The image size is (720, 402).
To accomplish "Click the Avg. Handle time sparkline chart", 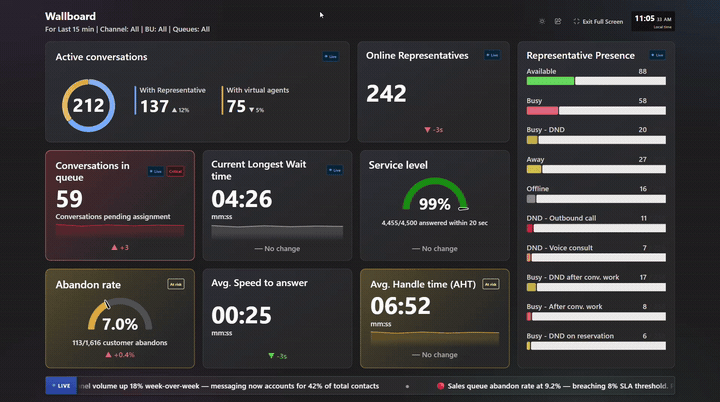I will tap(435, 338).
